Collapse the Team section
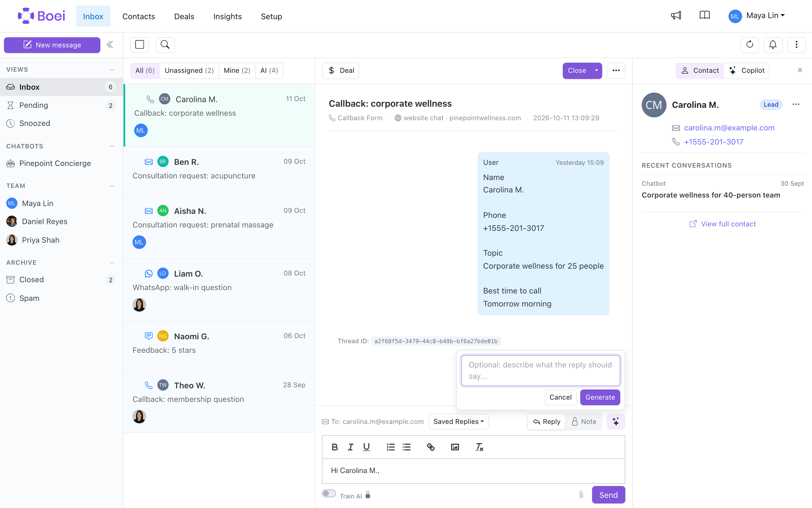Viewport: 812px width, 508px height. [112, 186]
